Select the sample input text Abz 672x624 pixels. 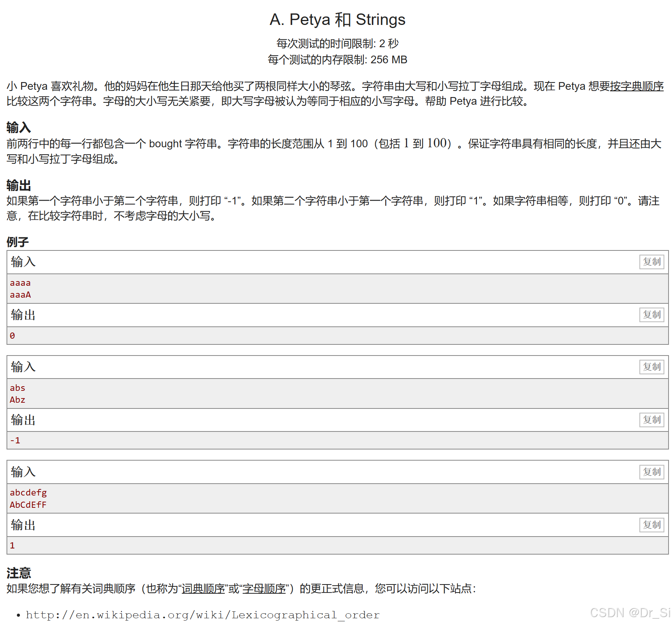click(x=17, y=399)
